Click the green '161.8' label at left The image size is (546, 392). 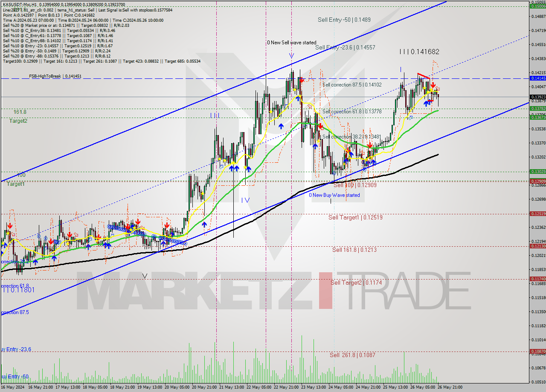click(20, 112)
